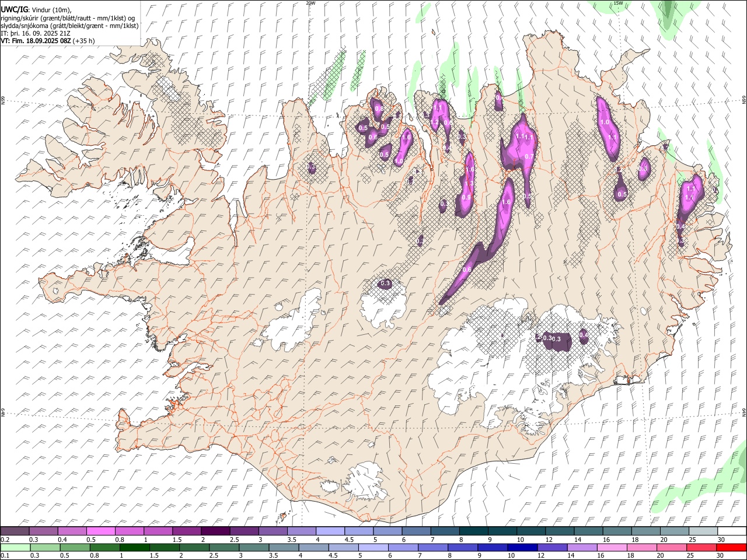Click the '20W' longitude label at the top

tap(310, 3)
